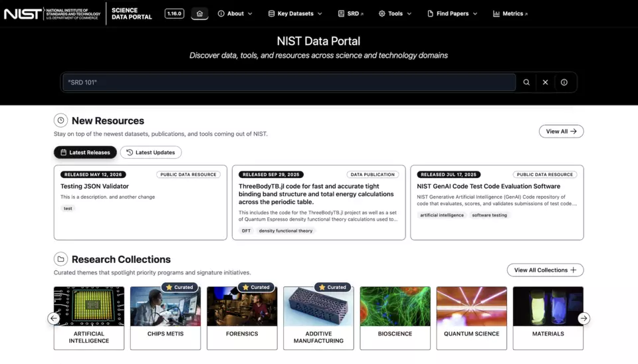
Task: Click View All new resources button
Action: coord(561,132)
